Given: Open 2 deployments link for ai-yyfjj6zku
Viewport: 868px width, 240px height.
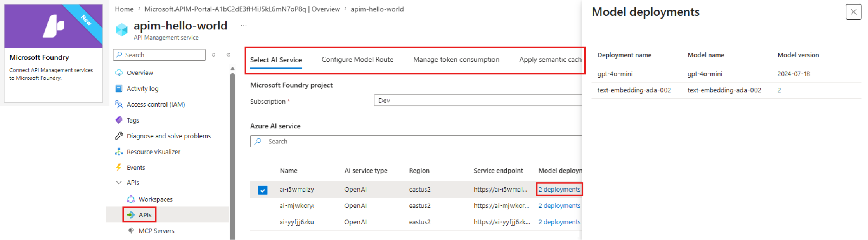Looking at the screenshot, I should tap(559, 222).
